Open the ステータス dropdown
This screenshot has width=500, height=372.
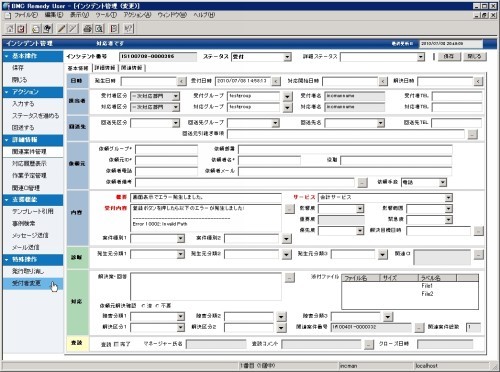coord(287,57)
